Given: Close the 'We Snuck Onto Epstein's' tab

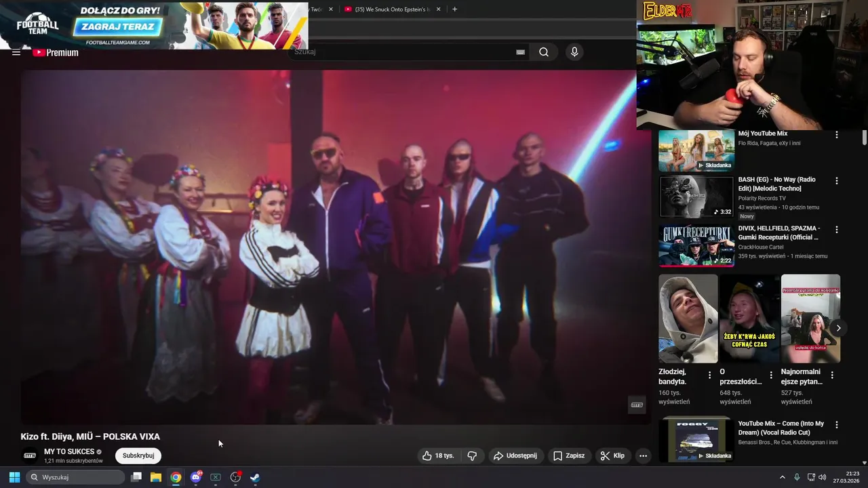Looking at the screenshot, I should pos(438,9).
